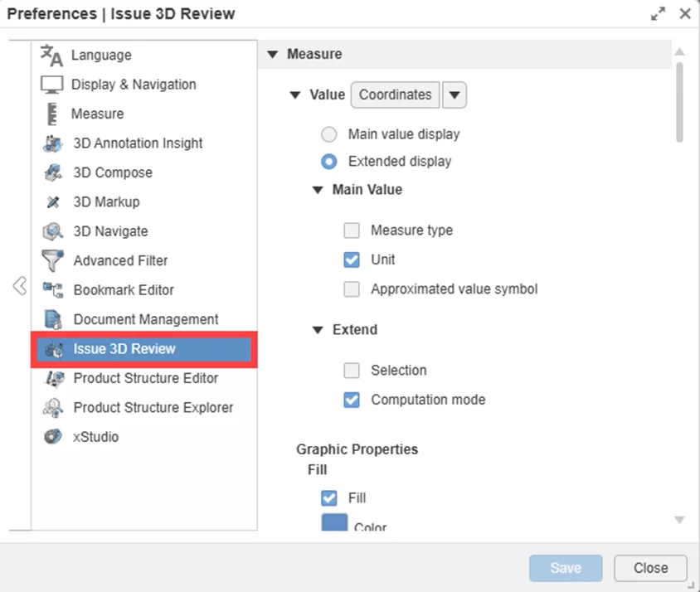Open the Coordinates dropdown
The height and width of the screenshot is (592, 700).
pos(455,95)
